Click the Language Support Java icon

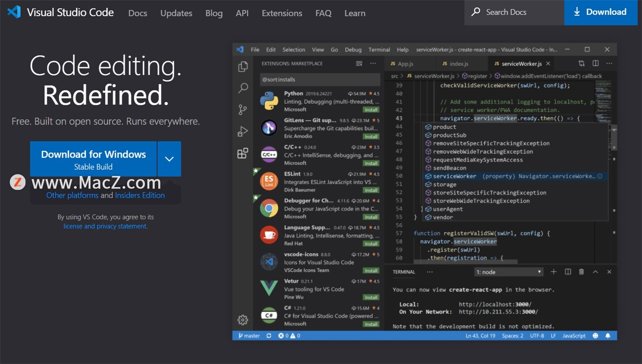(x=269, y=235)
